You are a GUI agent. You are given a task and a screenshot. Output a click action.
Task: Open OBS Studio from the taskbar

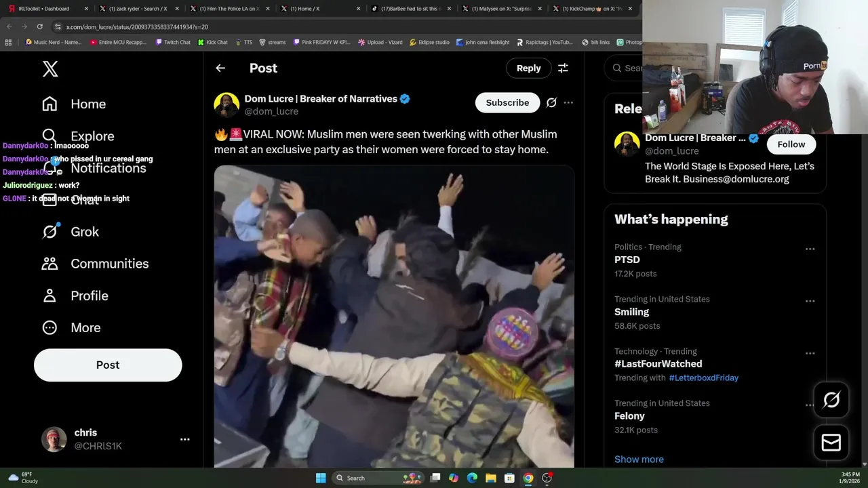coord(547,478)
